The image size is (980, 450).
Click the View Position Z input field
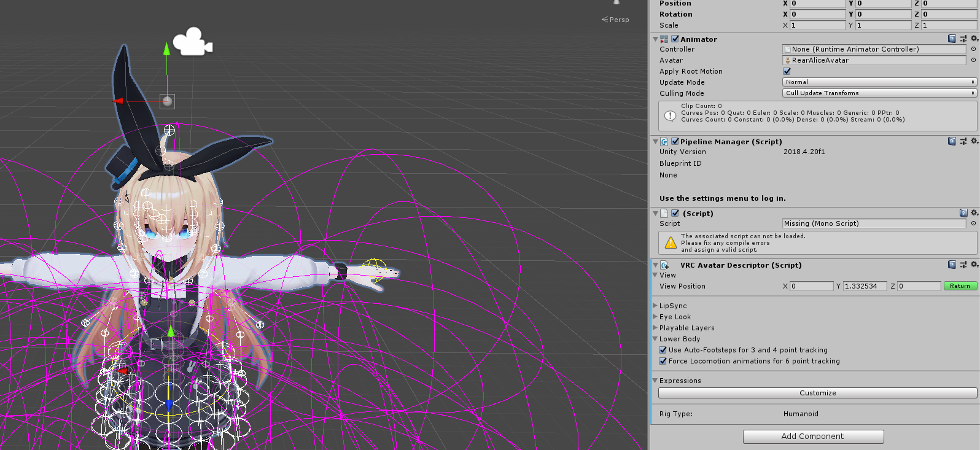tap(919, 286)
